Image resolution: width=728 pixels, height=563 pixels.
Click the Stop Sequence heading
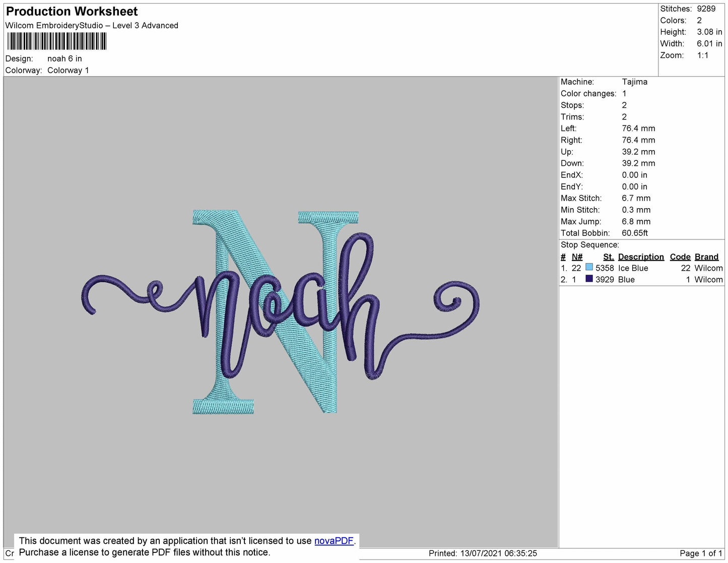click(x=590, y=245)
